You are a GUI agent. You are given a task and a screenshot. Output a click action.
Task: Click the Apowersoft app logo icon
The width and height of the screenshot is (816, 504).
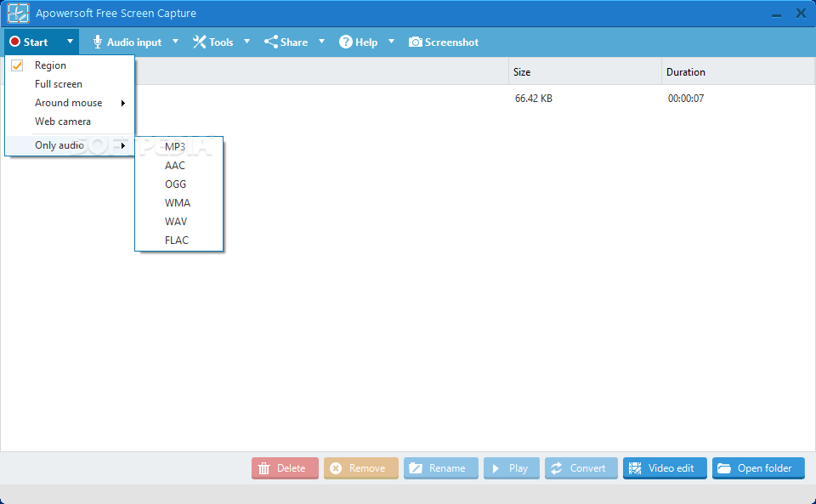(18, 13)
